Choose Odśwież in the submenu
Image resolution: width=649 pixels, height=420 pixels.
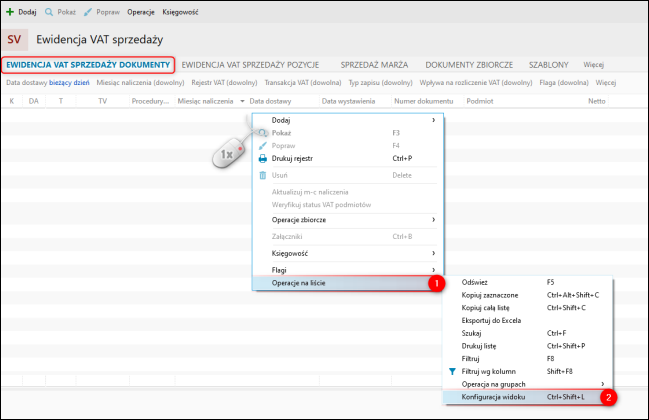pos(527,282)
